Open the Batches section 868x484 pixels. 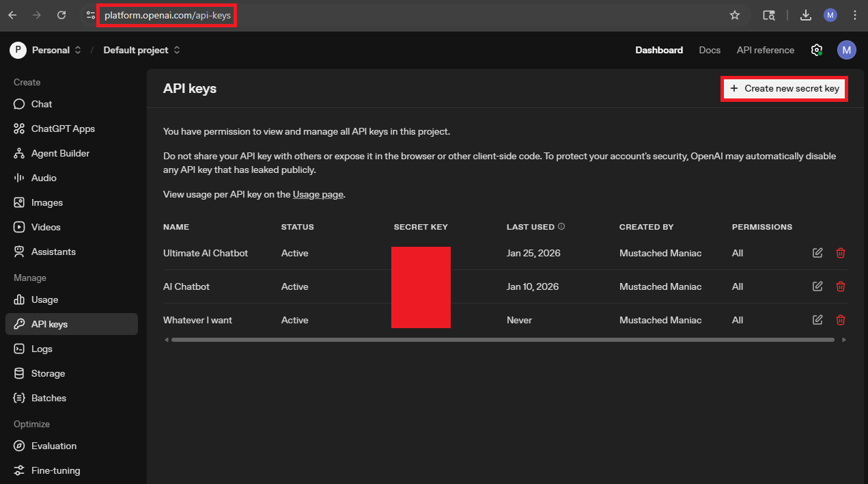point(48,398)
